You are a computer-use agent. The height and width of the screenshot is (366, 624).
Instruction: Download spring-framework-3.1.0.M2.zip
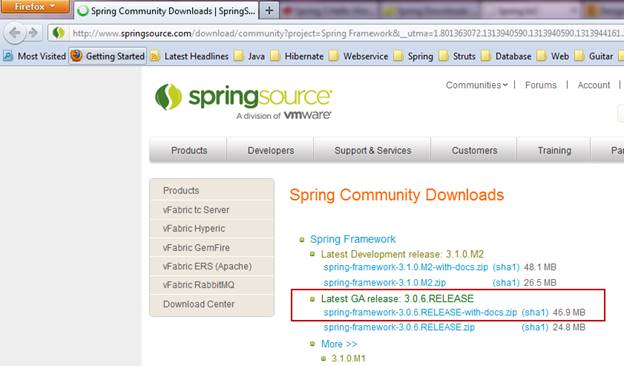click(384, 282)
